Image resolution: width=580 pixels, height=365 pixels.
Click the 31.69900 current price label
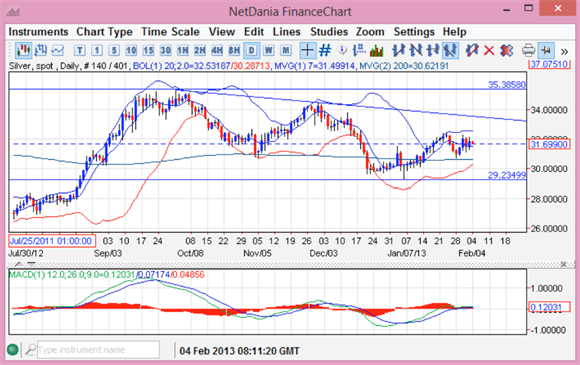point(549,144)
